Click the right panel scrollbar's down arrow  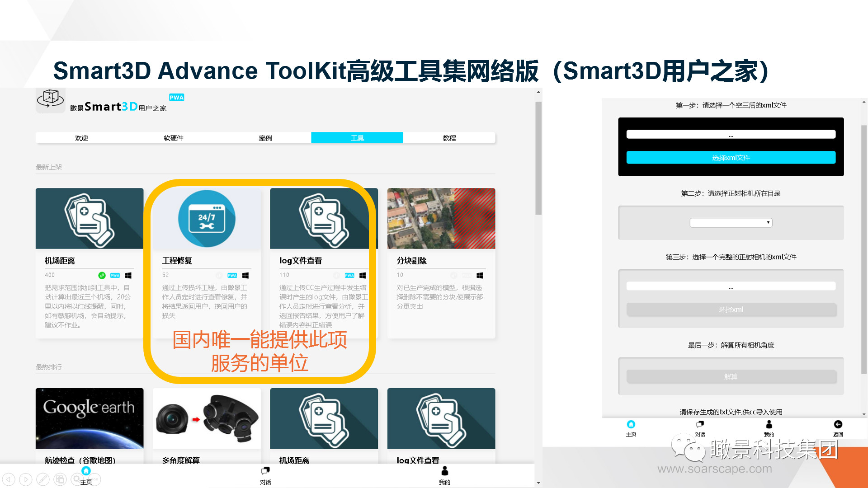pos(864,414)
